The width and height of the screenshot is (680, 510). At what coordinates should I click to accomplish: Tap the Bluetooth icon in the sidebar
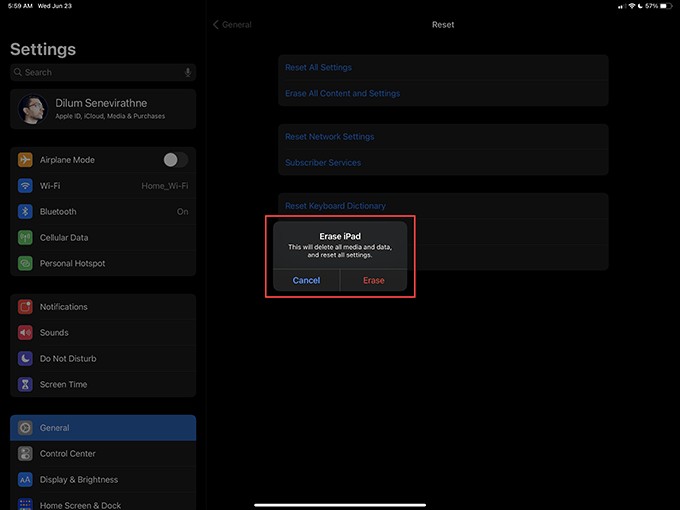click(x=25, y=212)
